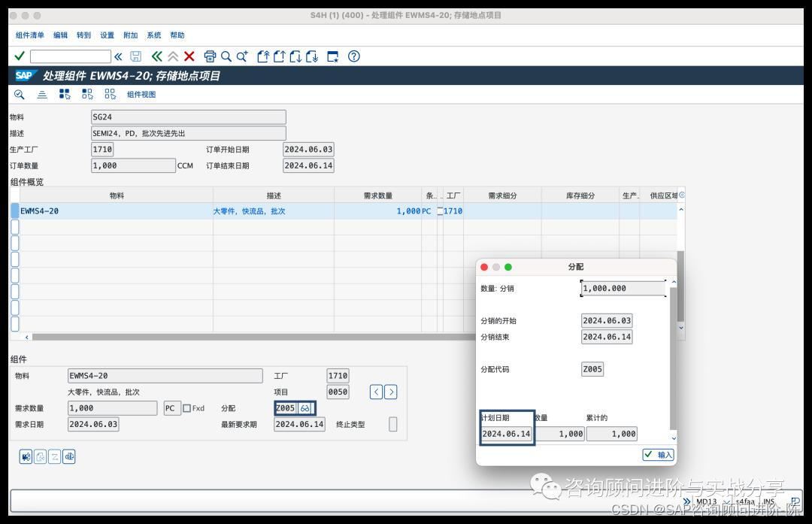Open the 附加 menu
The width and height of the screenshot is (812, 524).
(x=131, y=35)
